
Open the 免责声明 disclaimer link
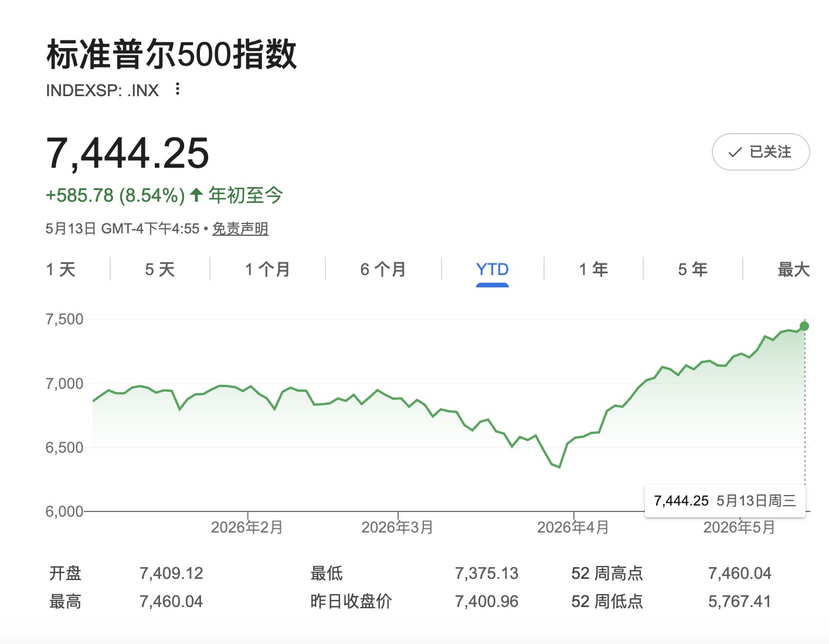(240, 229)
